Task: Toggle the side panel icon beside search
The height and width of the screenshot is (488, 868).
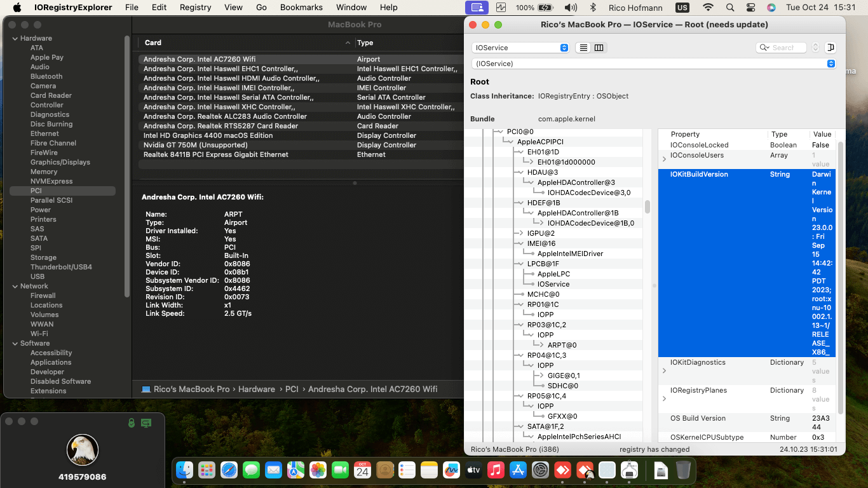Action: tap(830, 48)
